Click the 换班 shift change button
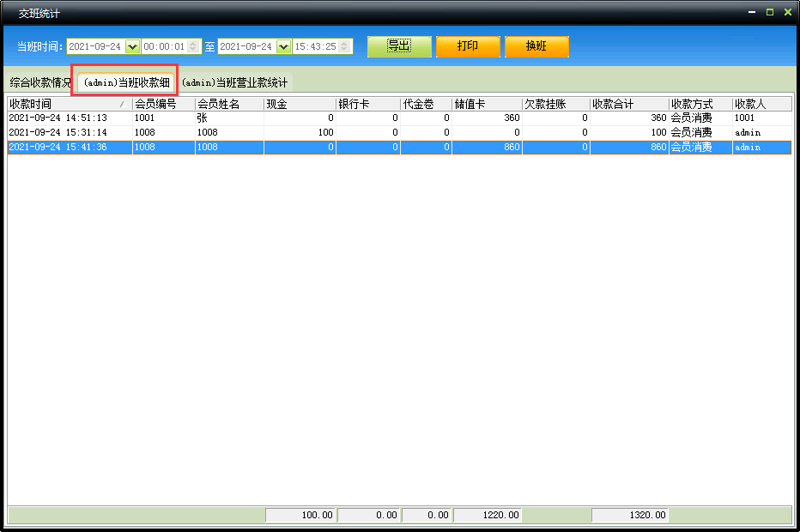 [x=536, y=46]
